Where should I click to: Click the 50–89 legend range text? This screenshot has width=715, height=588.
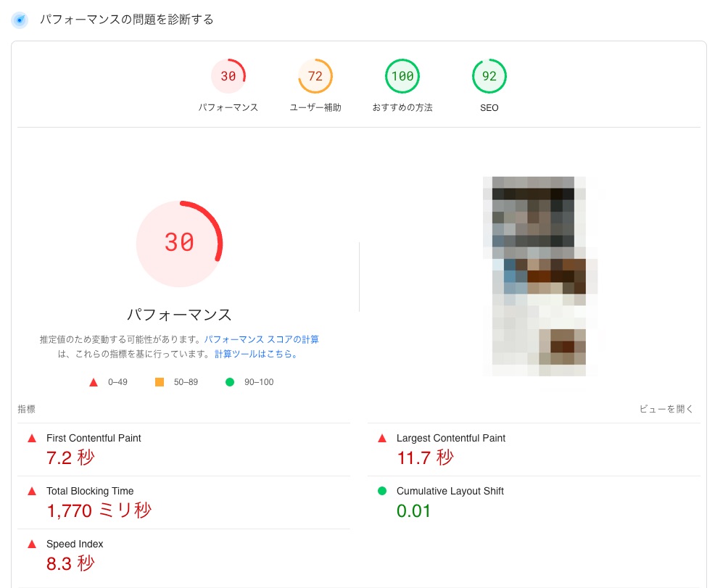(x=186, y=382)
